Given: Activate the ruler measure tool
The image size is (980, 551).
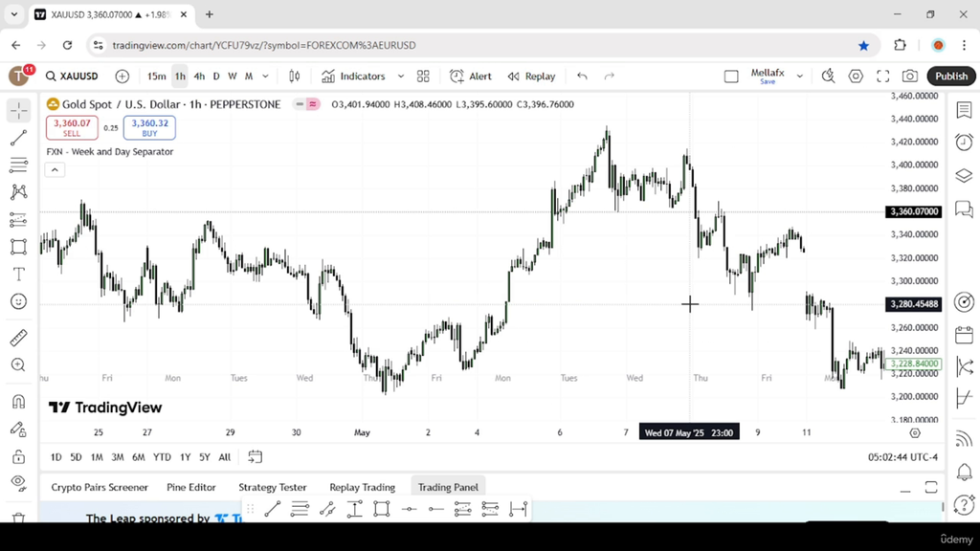Looking at the screenshot, I should point(19,338).
